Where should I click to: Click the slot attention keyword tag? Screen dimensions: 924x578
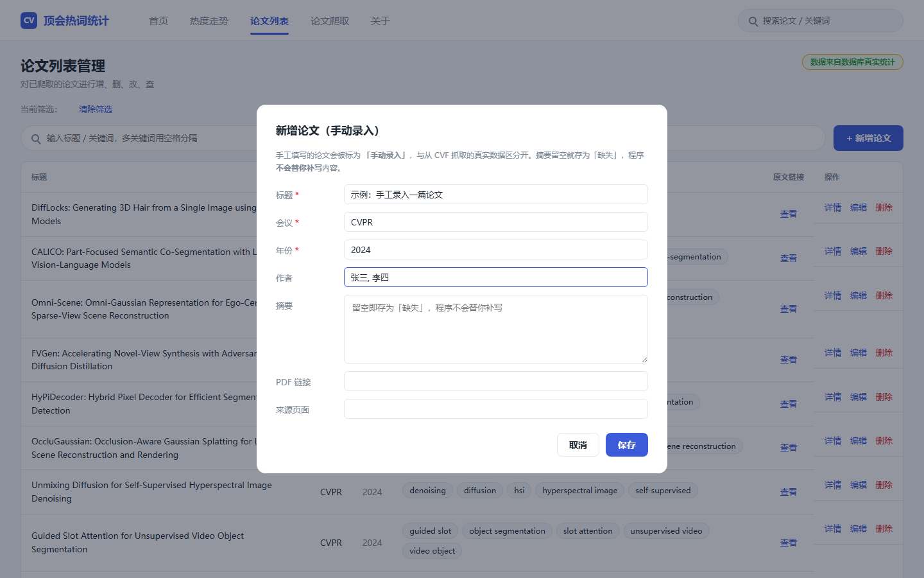pos(588,531)
